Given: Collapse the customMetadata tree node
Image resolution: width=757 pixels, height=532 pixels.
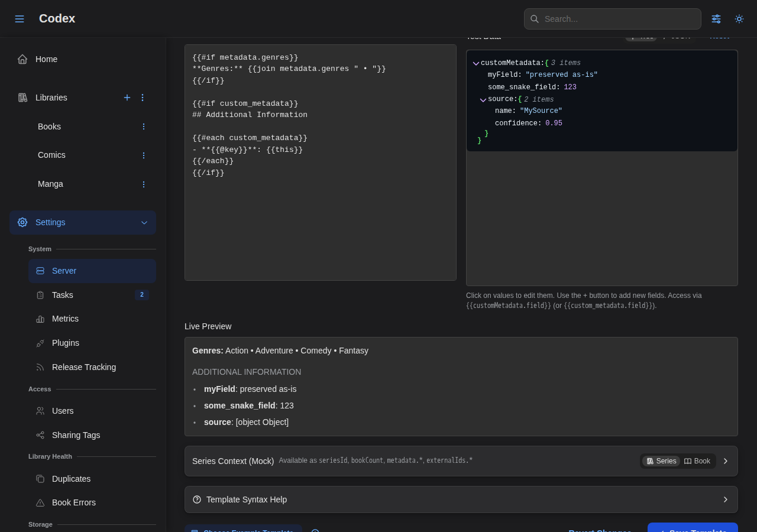Looking at the screenshot, I should click(x=476, y=63).
